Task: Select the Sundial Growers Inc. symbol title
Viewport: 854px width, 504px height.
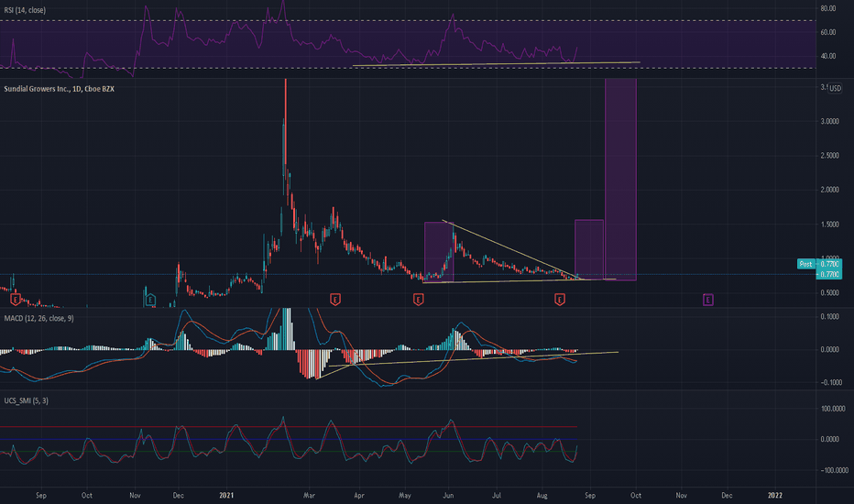Action: [59, 88]
